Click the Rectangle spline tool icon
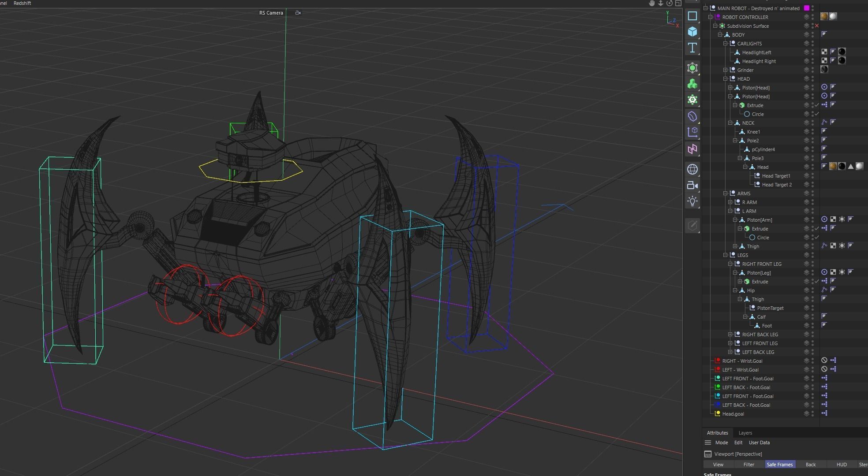 pyautogui.click(x=692, y=16)
